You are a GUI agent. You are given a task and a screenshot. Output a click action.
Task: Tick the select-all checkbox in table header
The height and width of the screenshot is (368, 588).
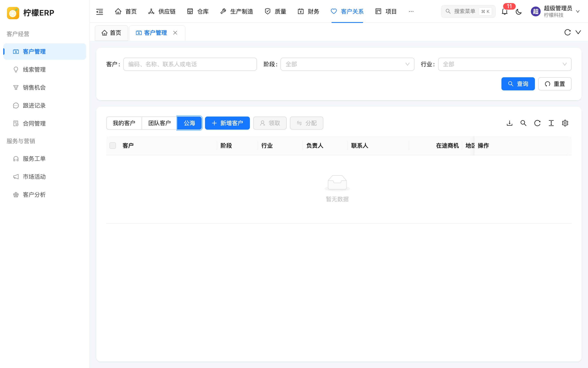pyautogui.click(x=113, y=146)
